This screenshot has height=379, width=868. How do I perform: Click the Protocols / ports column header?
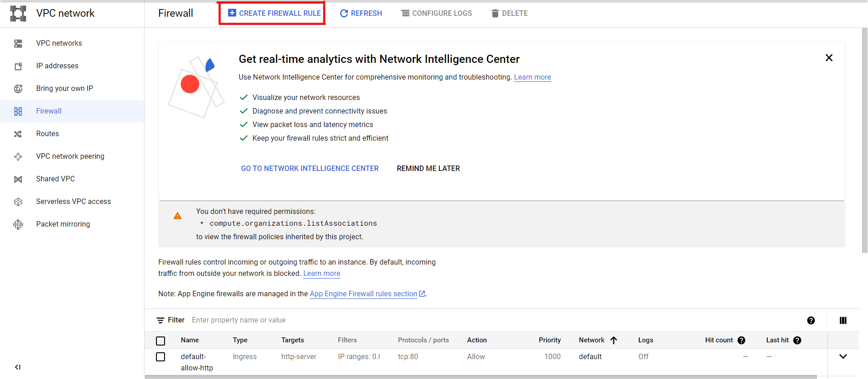tap(423, 340)
